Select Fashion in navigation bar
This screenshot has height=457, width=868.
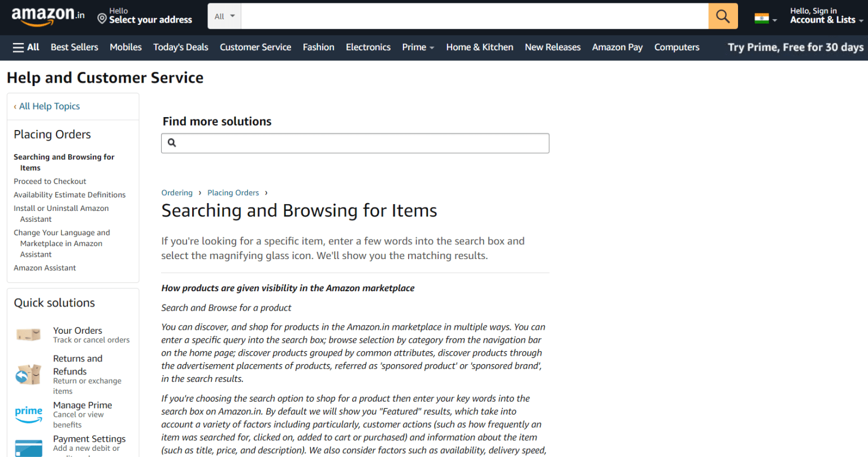click(319, 48)
